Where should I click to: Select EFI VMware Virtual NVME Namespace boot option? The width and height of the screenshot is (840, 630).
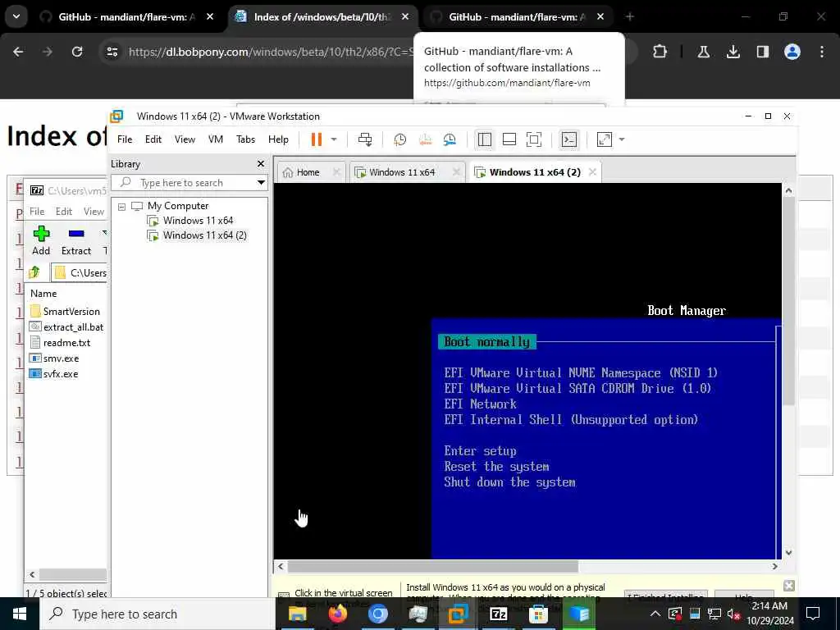pos(581,373)
